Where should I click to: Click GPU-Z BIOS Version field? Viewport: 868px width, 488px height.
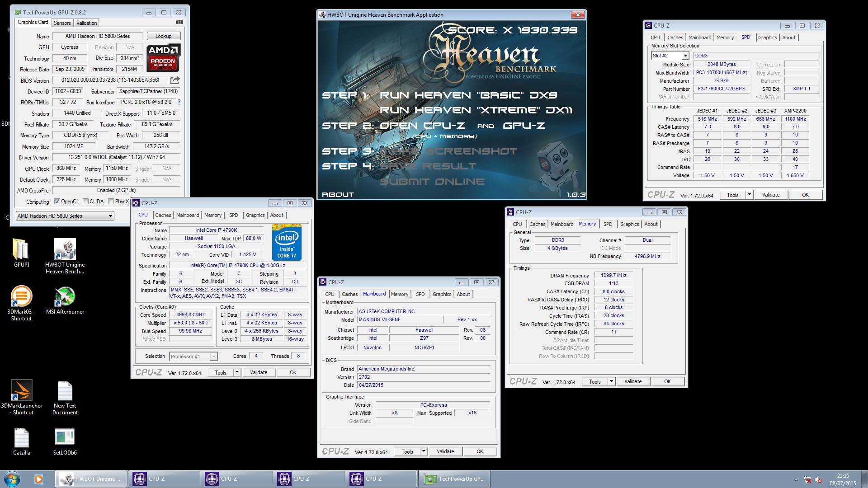tap(110, 80)
